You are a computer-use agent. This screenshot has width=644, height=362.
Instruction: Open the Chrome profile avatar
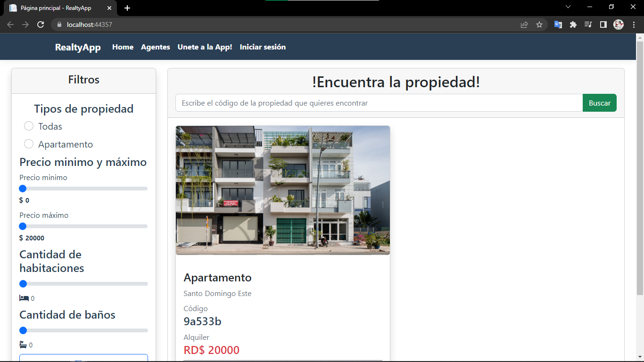pos(619,25)
